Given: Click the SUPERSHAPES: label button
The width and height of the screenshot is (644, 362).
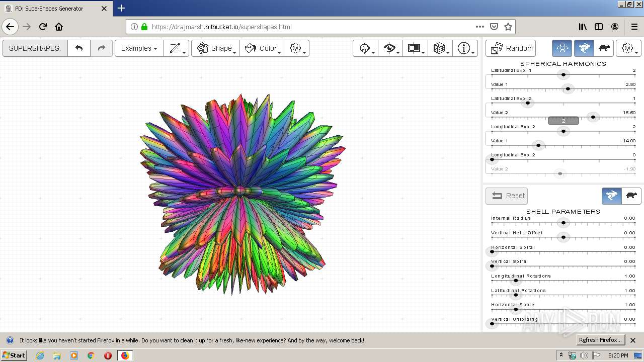Looking at the screenshot, I should pyautogui.click(x=35, y=48).
